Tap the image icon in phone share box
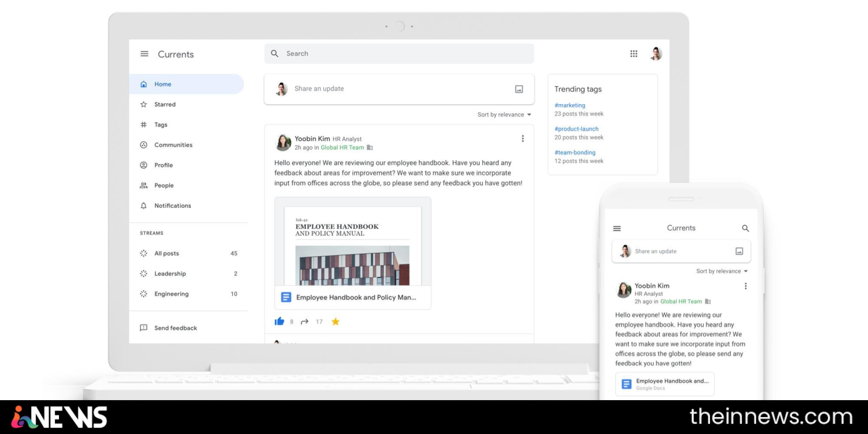Viewport: 868px width, 434px height. point(740,251)
